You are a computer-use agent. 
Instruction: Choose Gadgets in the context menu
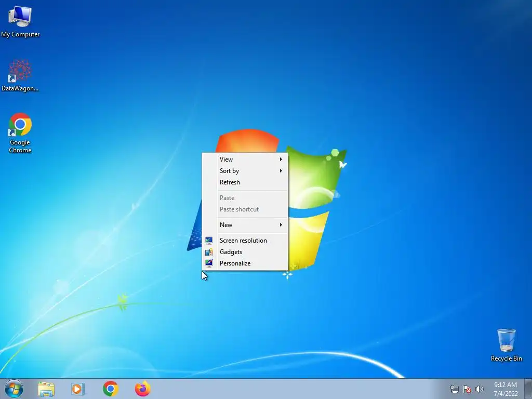coord(245,252)
